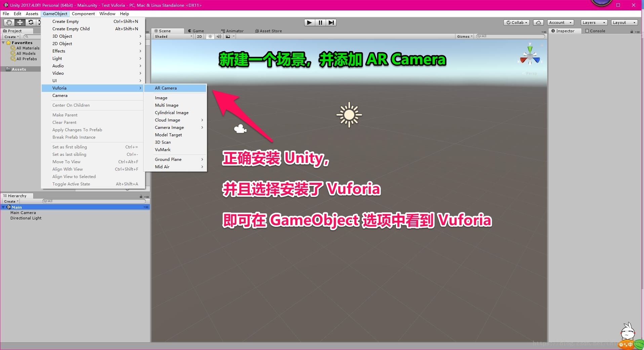Open scene effects dropdown arrow

tap(234, 36)
